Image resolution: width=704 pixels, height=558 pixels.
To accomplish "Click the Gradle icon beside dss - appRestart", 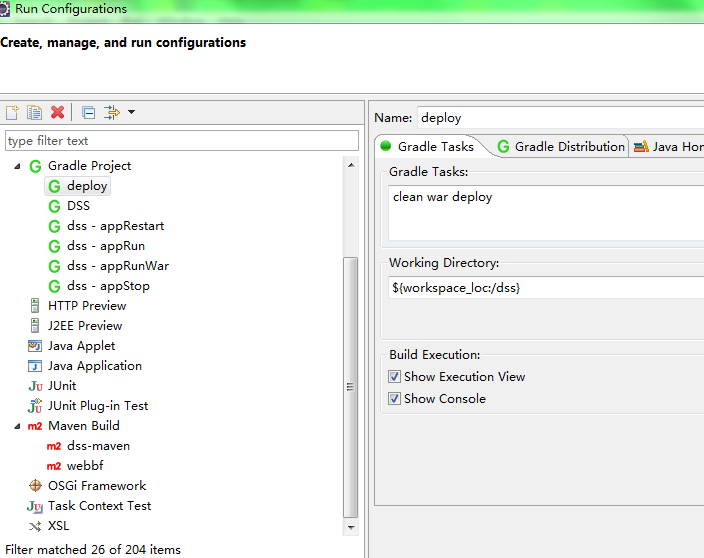I will coord(54,226).
